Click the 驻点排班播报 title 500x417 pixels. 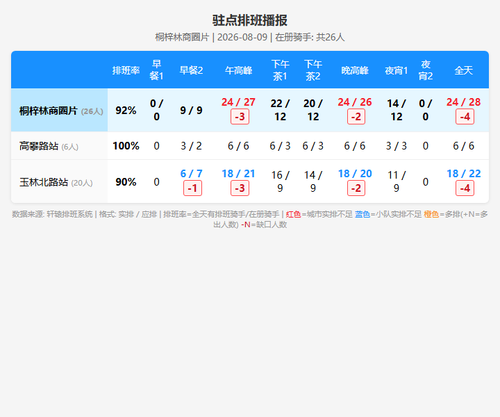coord(250,20)
